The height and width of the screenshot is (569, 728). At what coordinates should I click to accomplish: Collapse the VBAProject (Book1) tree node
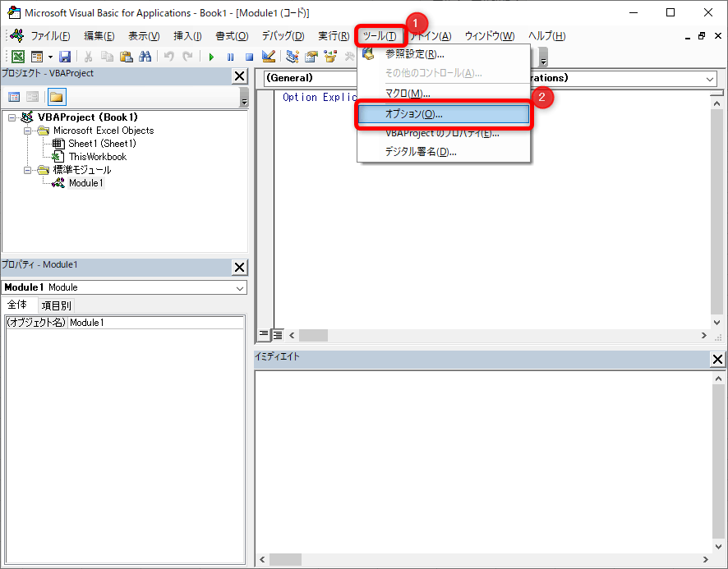pyautogui.click(x=12, y=117)
